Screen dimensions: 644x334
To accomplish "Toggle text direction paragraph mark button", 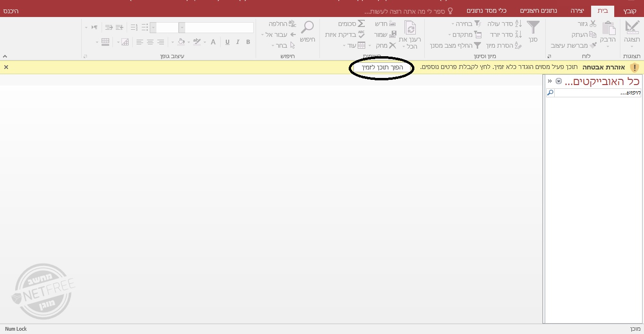I will coord(94,27).
